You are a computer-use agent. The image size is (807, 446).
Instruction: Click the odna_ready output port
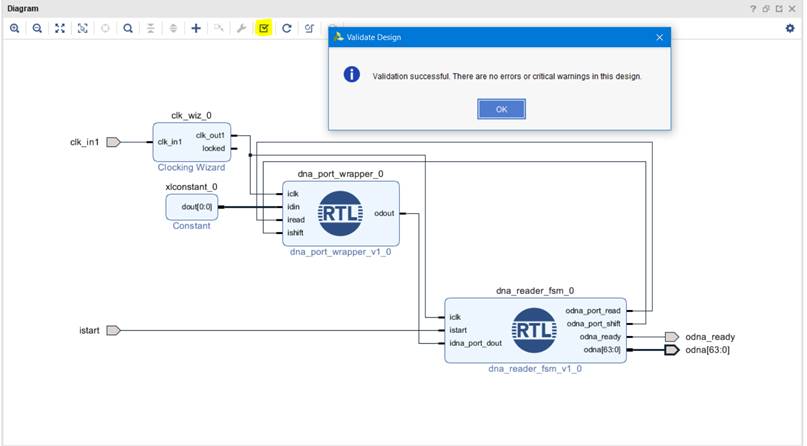click(x=672, y=337)
